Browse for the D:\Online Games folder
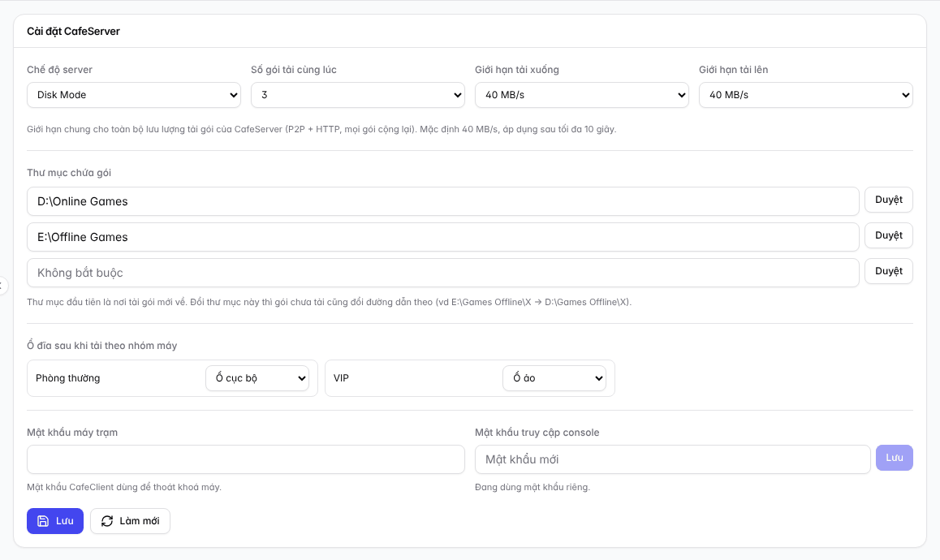Viewport: 940px width, 560px height. tap(888, 200)
